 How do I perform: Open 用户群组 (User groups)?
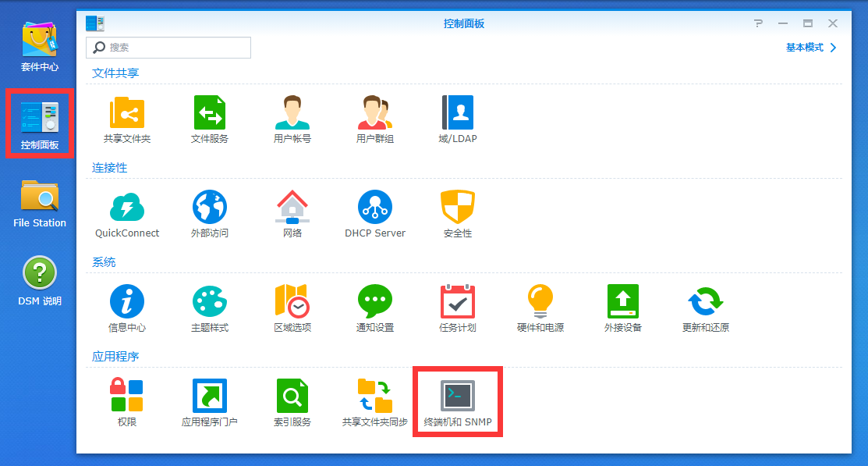coord(375,119)
